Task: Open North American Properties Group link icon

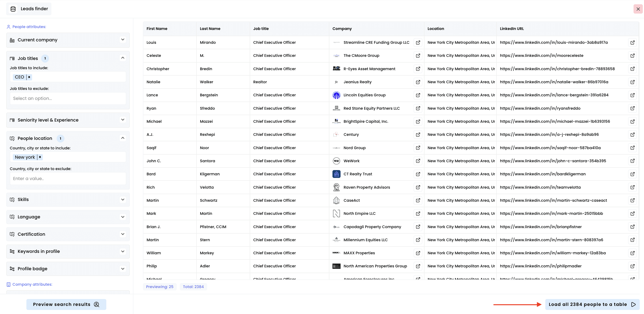Action: [x=418, y=266]
